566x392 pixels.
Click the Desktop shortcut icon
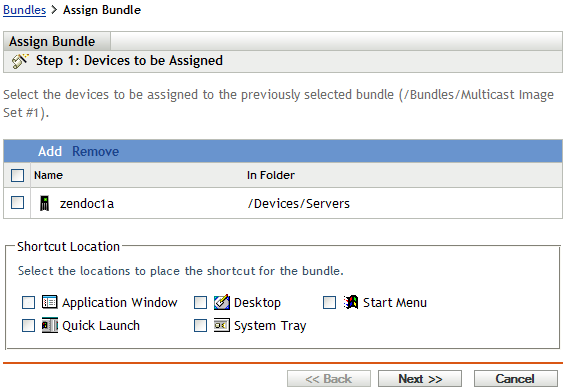click(222, 302)
